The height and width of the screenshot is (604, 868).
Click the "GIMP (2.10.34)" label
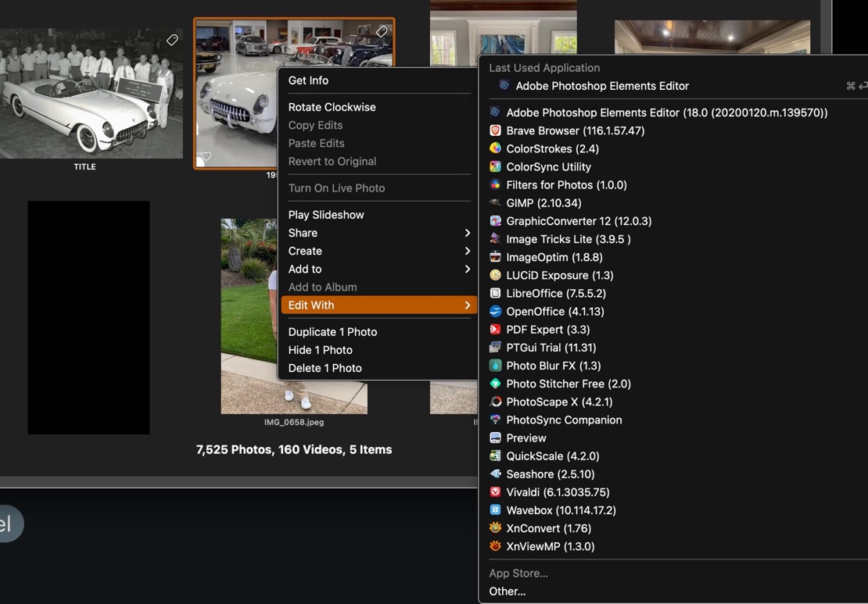point(543,203)
